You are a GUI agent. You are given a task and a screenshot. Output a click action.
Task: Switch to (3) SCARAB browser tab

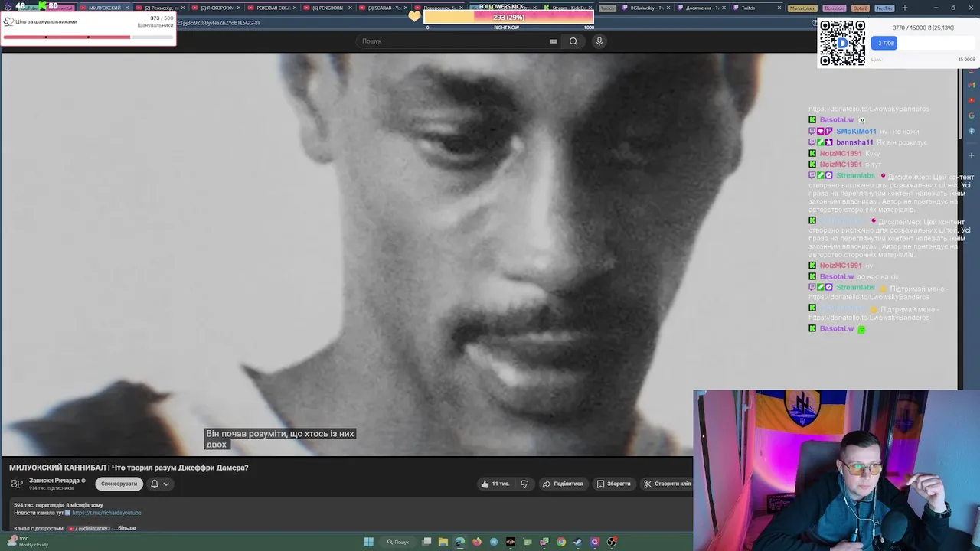(384, 8)
